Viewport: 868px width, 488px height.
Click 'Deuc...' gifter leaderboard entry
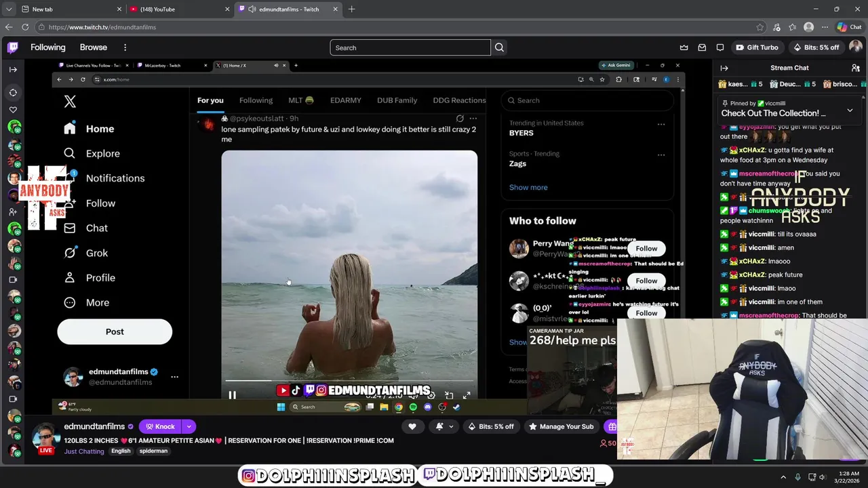pos(793,84)
